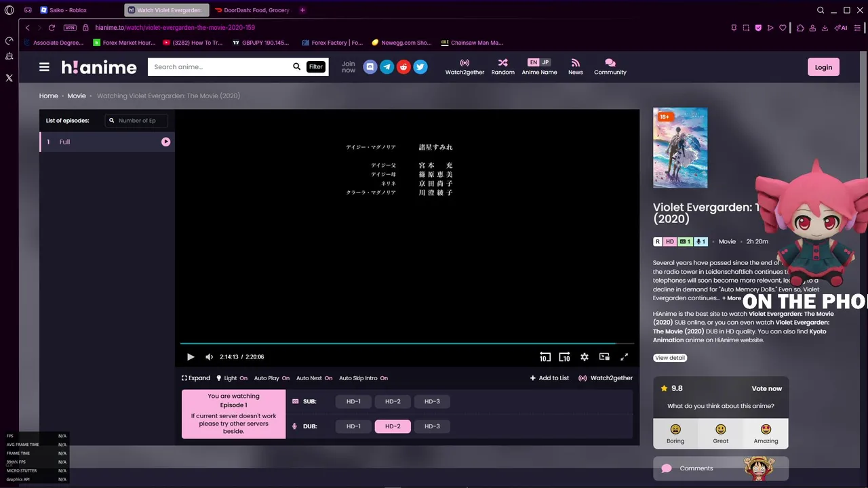Open the Opera menu logo
This screenshot has height=488, width=868.
click(x=9, y=10)
